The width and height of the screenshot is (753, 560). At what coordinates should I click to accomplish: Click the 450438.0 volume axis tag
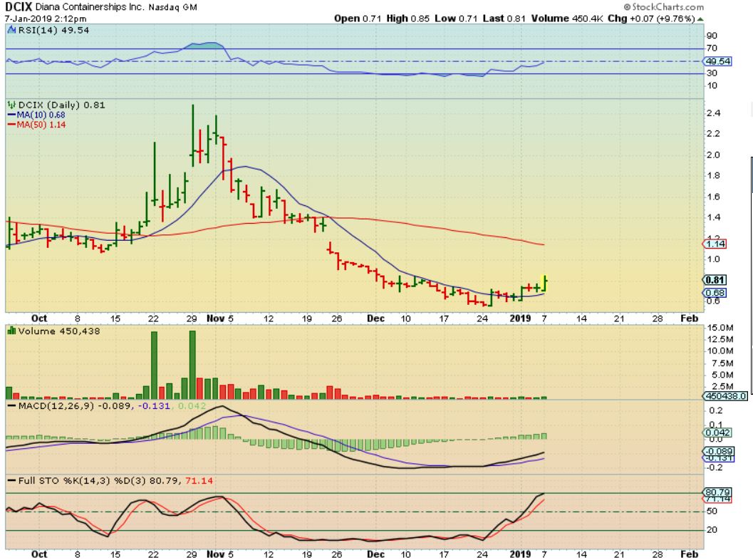tap(725, 395)
